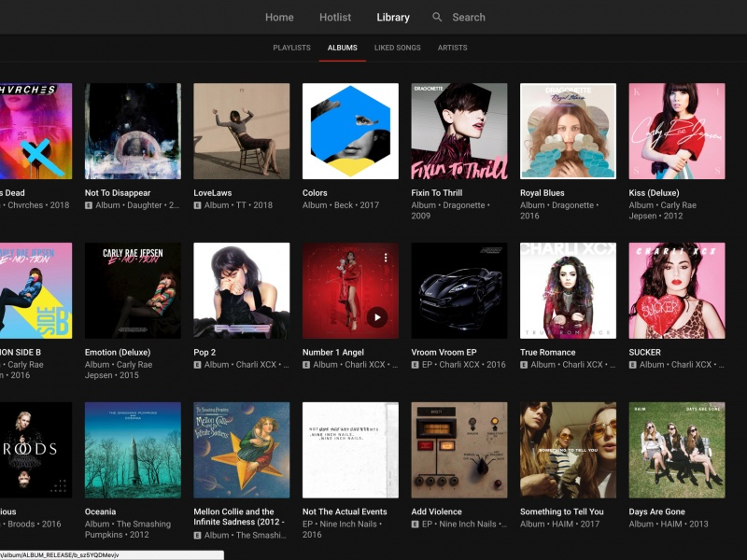
Task: Play the Number 1 Angel album
Action: pyautogui.click(x=377, y=317)
